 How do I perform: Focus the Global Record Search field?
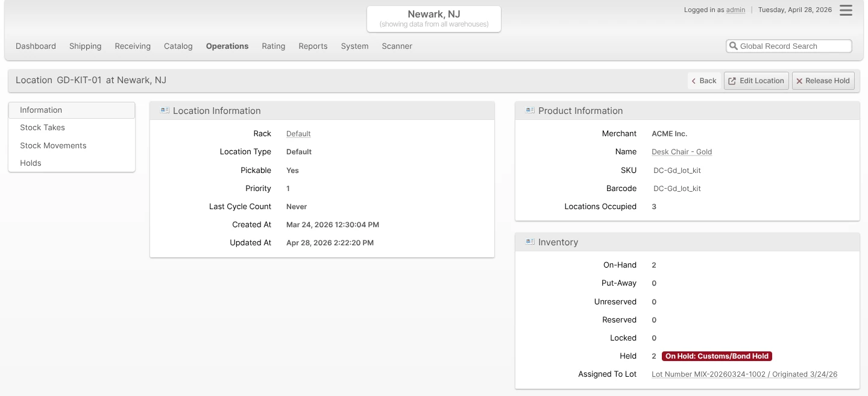coord(789,46)
